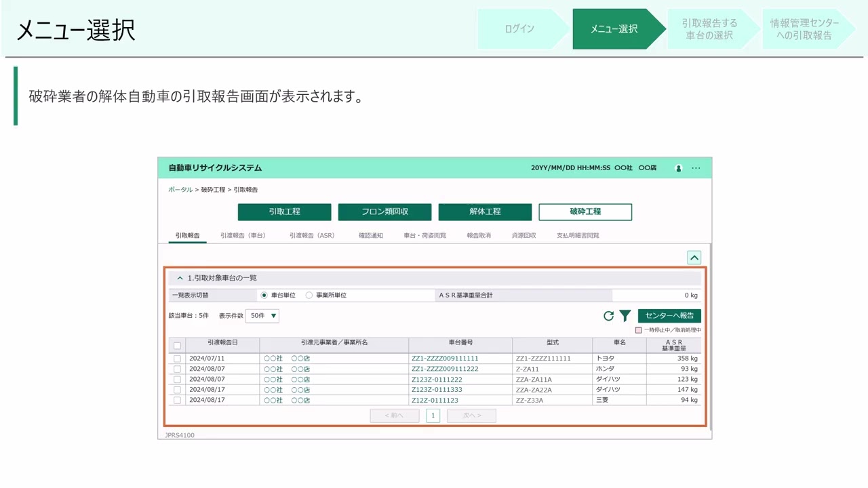Viewport: 868px width, 488px height.
Task: Select the 事業所単位 radio button
Action: coord(309,296)
